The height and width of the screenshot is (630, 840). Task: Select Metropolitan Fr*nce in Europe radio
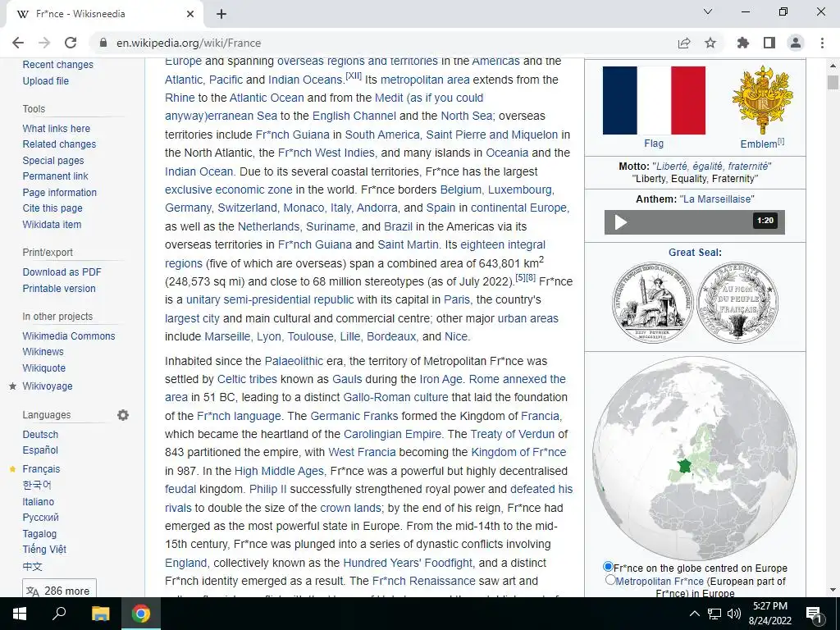click(610, 580)
